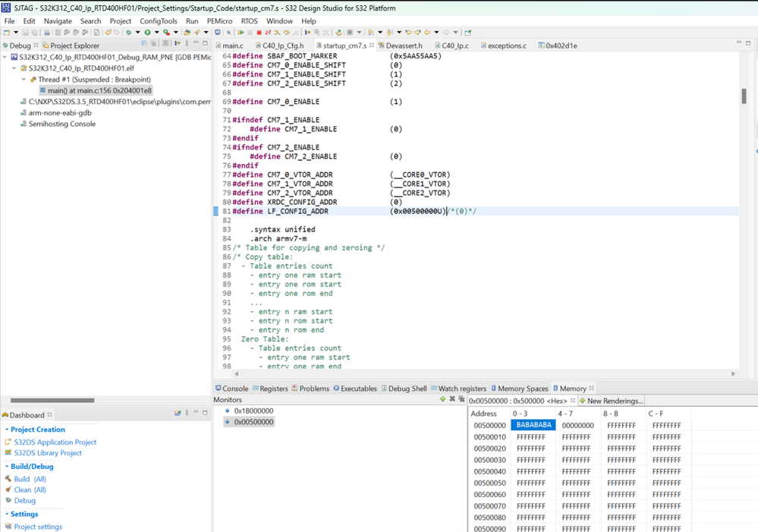Click the S32DS Application Project link
Viewport: 758px width, 532px height.
coord(55,442)
